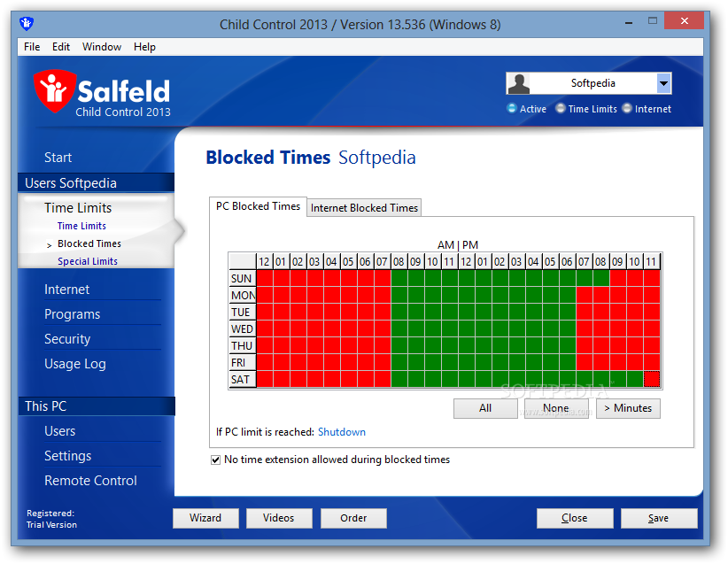Click the SAT row header
Screen dimensions: 728x564
point(243,379)
